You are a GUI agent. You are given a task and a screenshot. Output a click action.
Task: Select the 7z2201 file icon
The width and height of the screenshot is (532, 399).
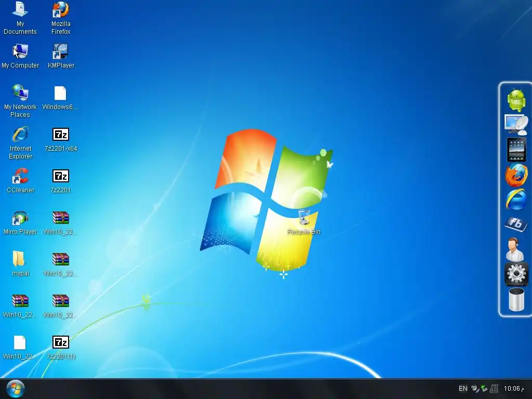click(60, 181)
